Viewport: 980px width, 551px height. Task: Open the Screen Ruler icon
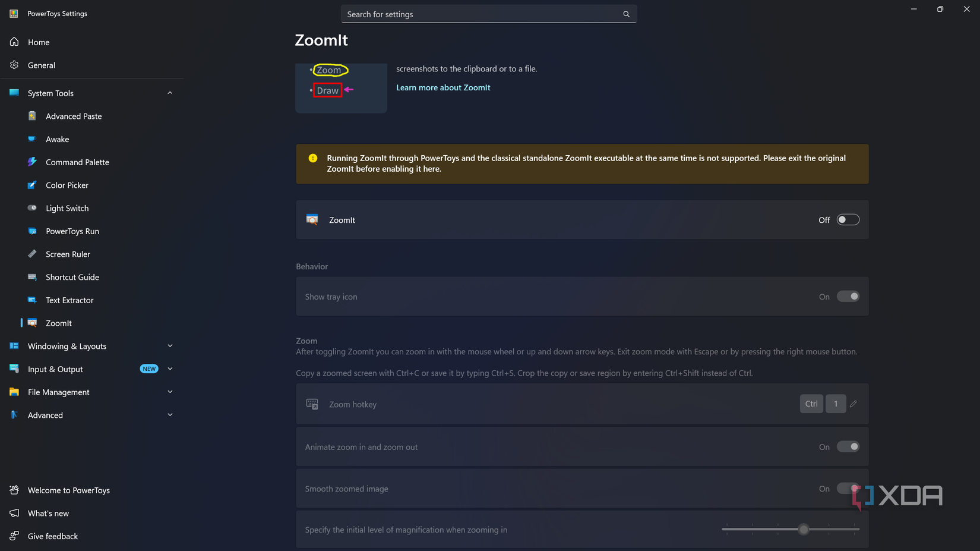[x=32, y=254]
